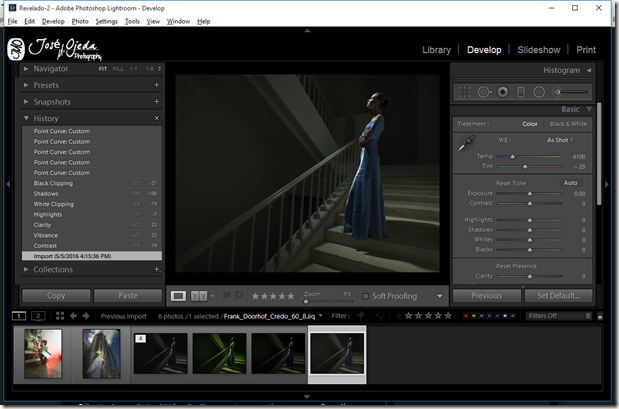The width and height of the screenshot is (619, 409).
Task: Set Treatment to Color
Action: click(x=530, y=124)
